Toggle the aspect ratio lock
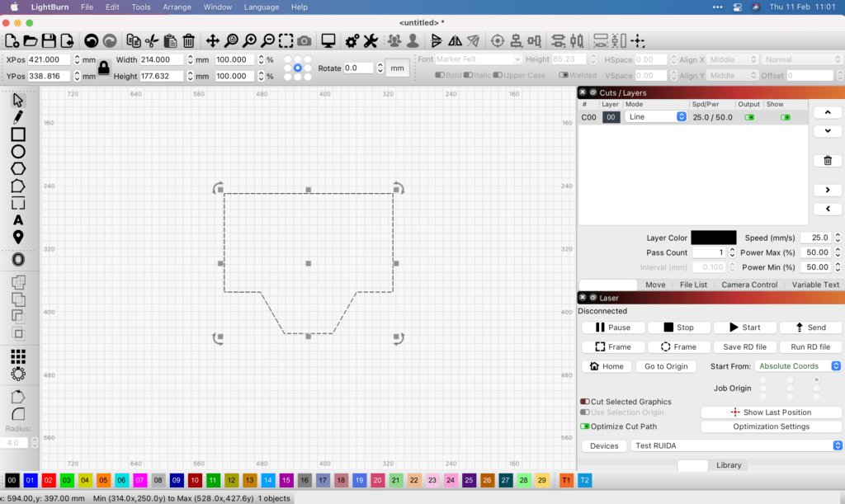Image resolution: width=845 pixels, height=504 pixels. tap(104, 68)
